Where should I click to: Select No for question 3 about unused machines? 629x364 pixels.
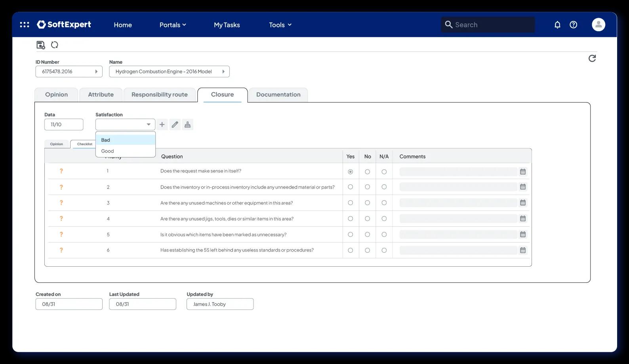[367, 203]
